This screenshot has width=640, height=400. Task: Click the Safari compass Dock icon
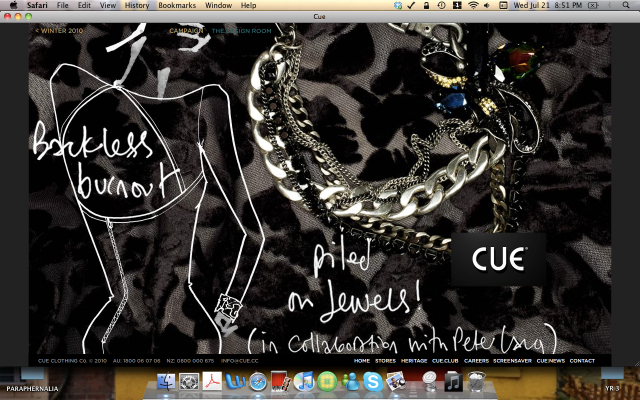(258, 382)
